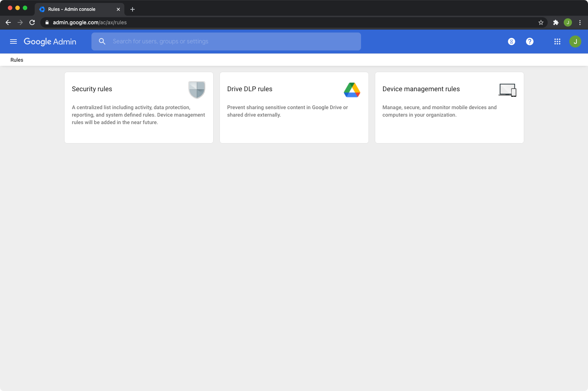588x391 pixels.
Task: Click the Security rules shield icon
Action: tap(197, 90)
